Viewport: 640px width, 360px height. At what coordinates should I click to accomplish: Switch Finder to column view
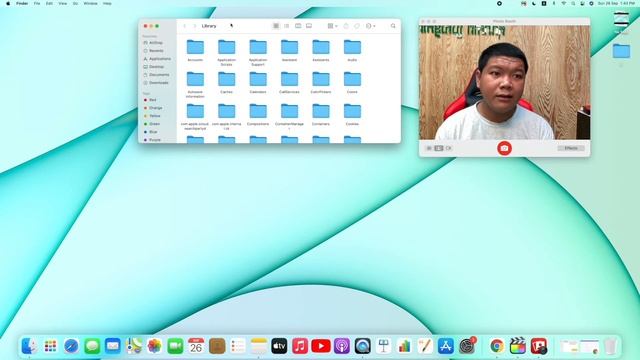[298, 26]
